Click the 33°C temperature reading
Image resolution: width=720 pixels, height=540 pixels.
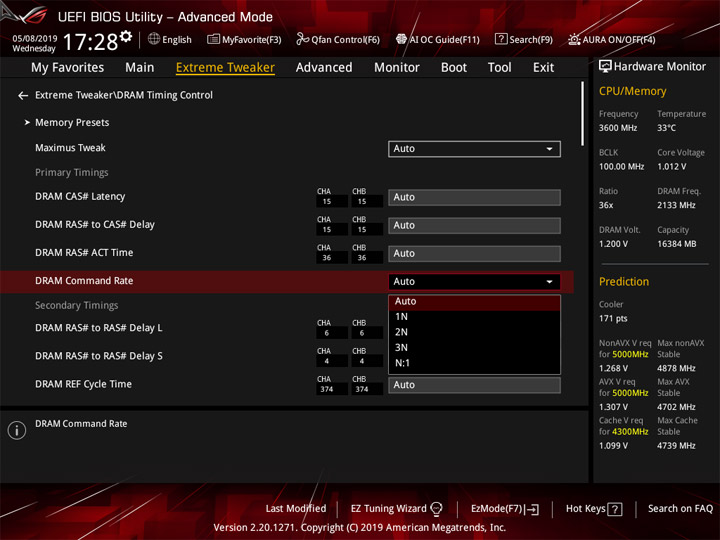point(666,128)
